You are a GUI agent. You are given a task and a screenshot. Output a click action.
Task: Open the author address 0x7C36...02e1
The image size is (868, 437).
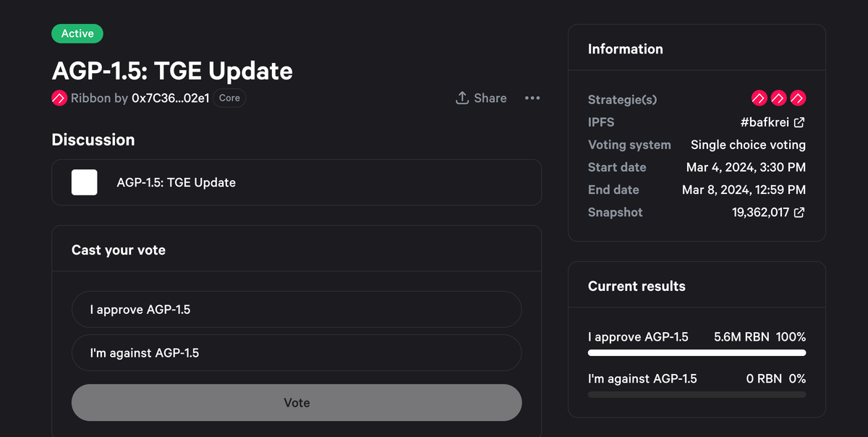point(171,98)
